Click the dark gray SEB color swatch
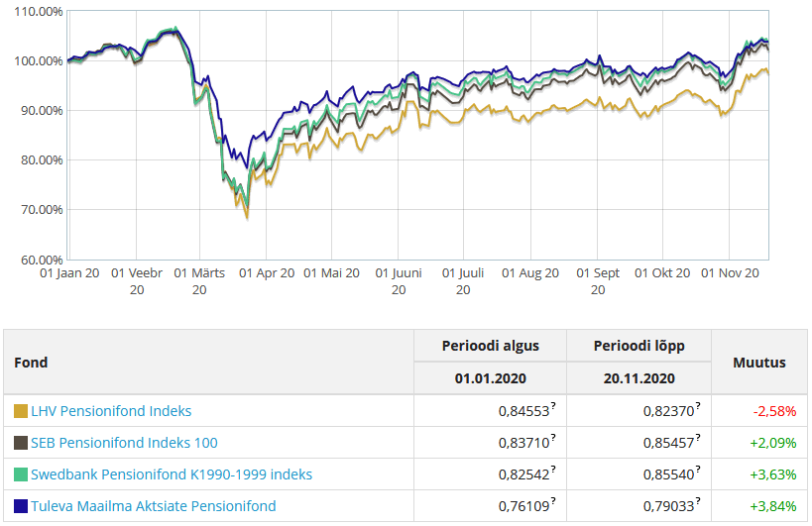Viewport: 812px width, 526px height. point(21,443)
